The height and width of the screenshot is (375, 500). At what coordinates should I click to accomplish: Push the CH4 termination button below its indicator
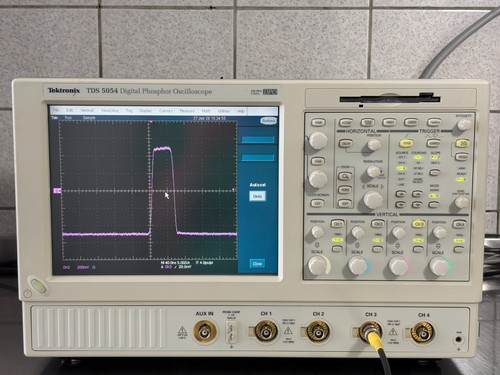click(x=459, y=249)
